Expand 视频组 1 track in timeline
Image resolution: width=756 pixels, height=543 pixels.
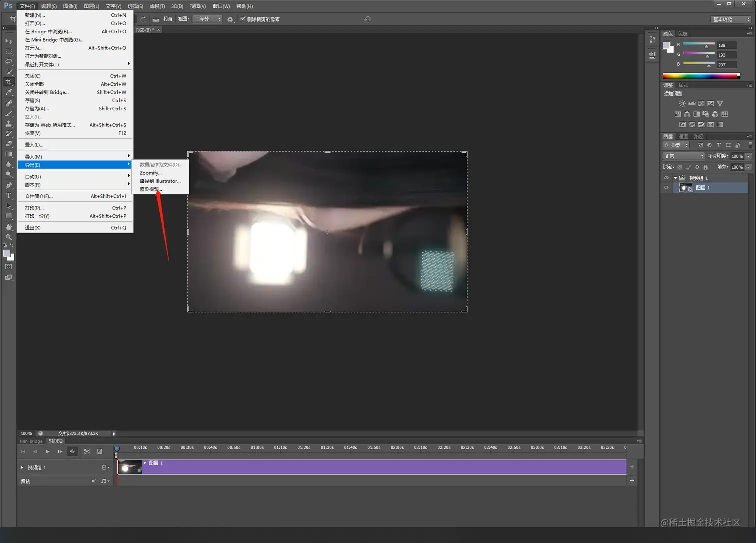(22, 468)
